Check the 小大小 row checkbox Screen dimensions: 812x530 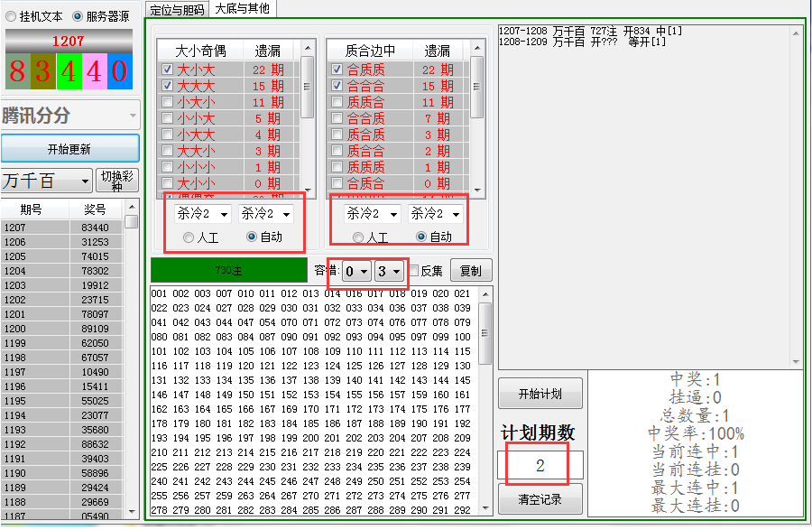click(x=167, y=102)
